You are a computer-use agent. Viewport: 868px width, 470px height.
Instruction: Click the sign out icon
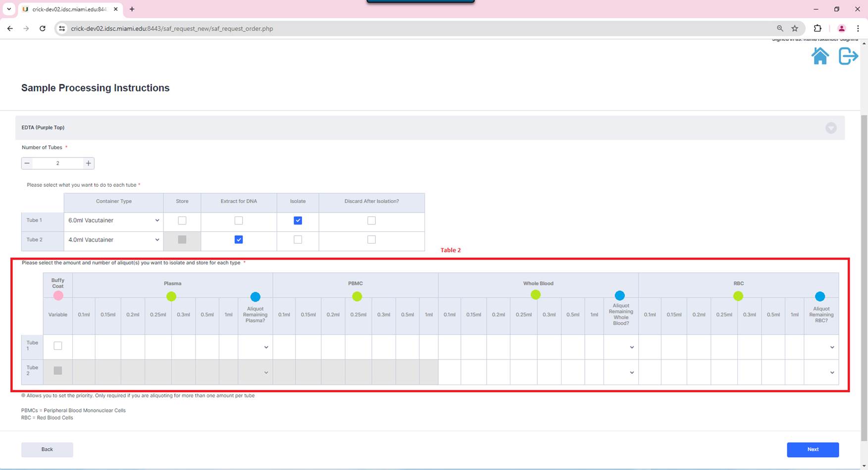[848, 56]
